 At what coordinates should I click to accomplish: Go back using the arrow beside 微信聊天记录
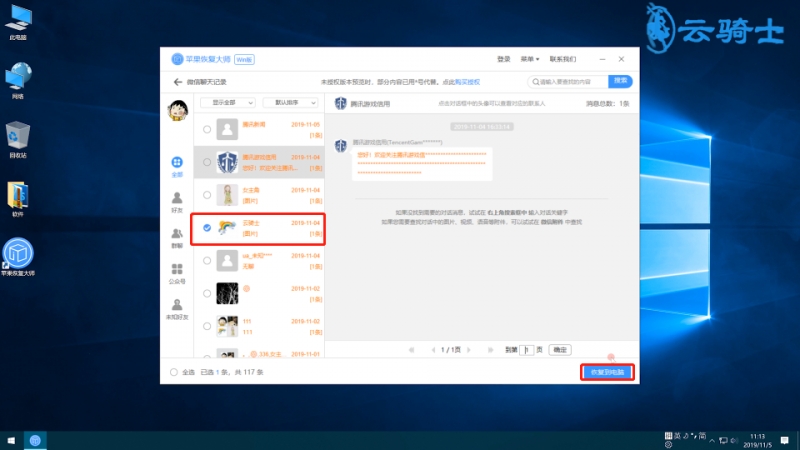click(178, 82)
